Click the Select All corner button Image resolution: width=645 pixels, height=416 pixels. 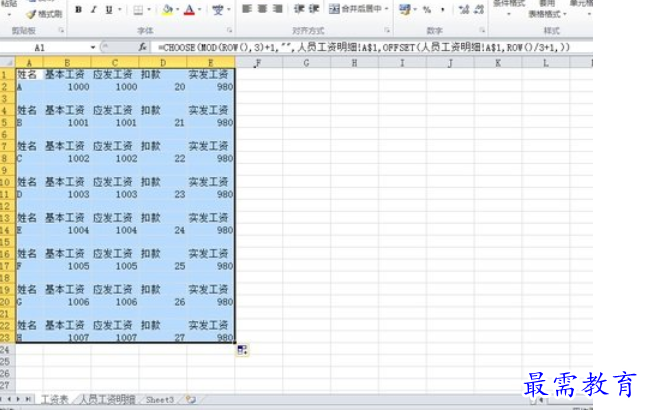(x=7, y=63)
